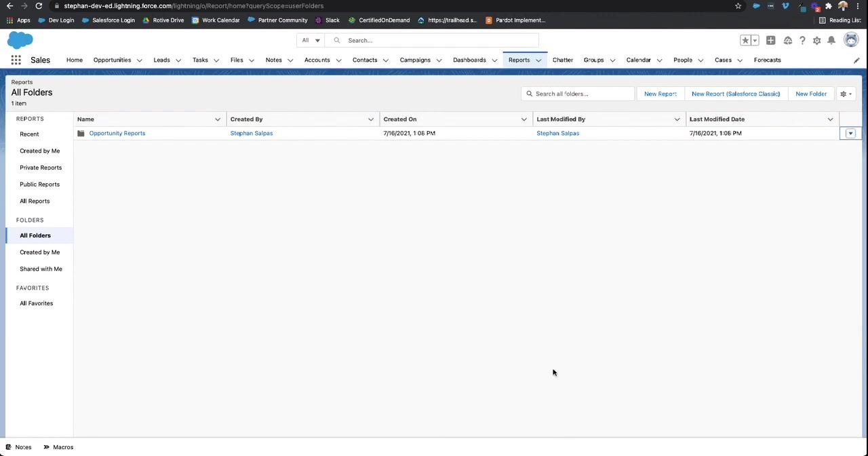Image resolution: width=868 pixels, height=456 pixels.
Task: Open list settings gear near New Folder
Action: tap(846, 94)
